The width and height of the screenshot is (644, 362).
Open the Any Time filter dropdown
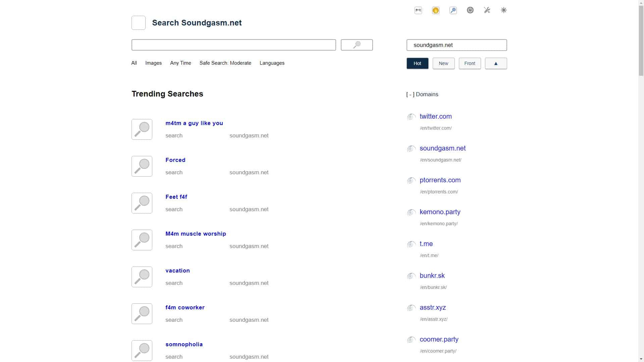tap(180, 63)
